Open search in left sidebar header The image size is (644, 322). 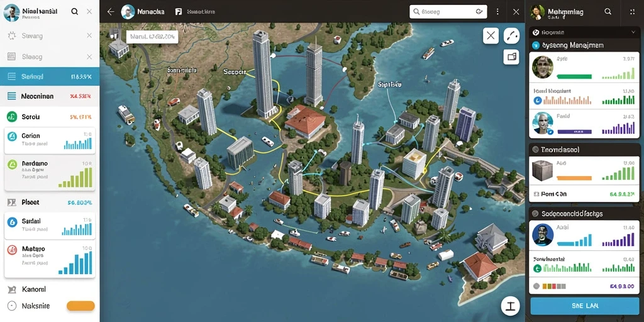coord(74,11)
